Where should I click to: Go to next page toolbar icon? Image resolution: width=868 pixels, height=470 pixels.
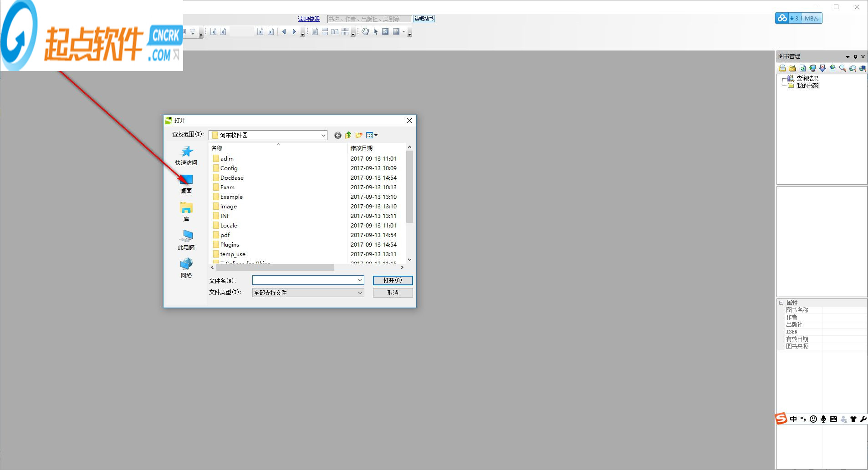click(260, 31)
